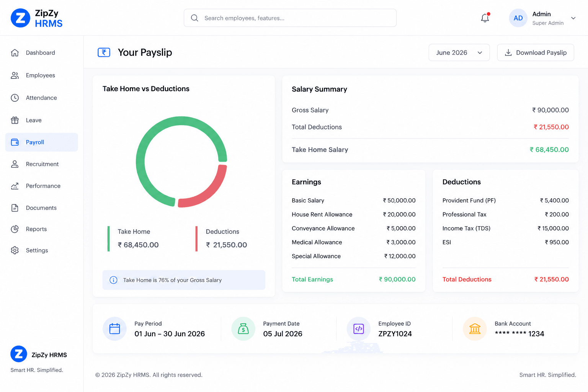588x392 pixels.
Task: Click the ZPZY1024 employee ID value
Action: tap(395, 334)
